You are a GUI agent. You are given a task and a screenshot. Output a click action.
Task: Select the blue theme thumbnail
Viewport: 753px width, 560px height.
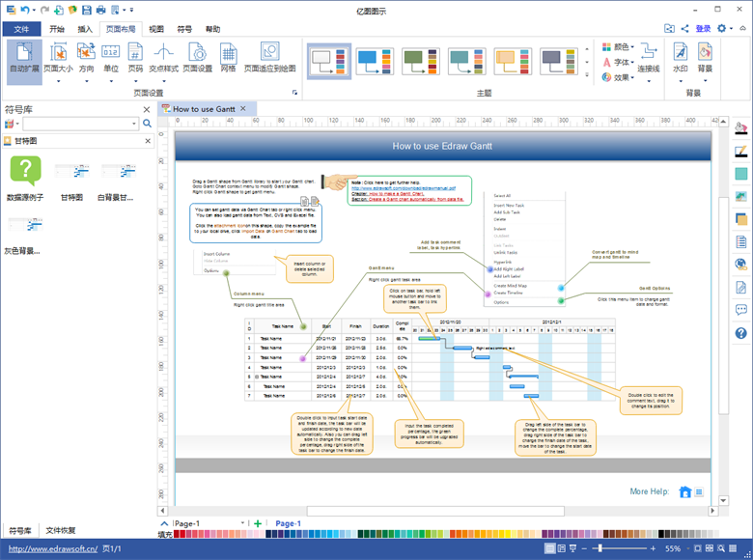click(x=375, y=62)
